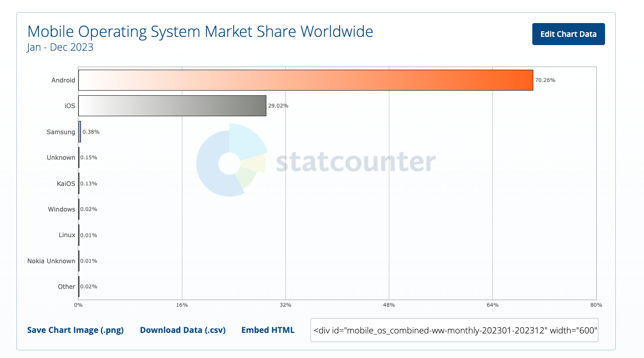Viewport: 644px width, 358px height.
Task: Click the gray iOS bar
Action: (172, 106)
